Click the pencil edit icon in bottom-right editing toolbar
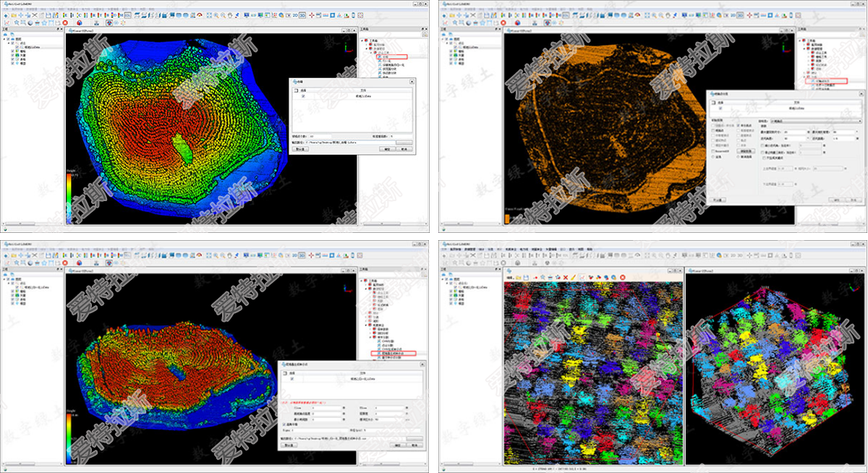This screenshot has height=473, width=868. tap(573, 278)
